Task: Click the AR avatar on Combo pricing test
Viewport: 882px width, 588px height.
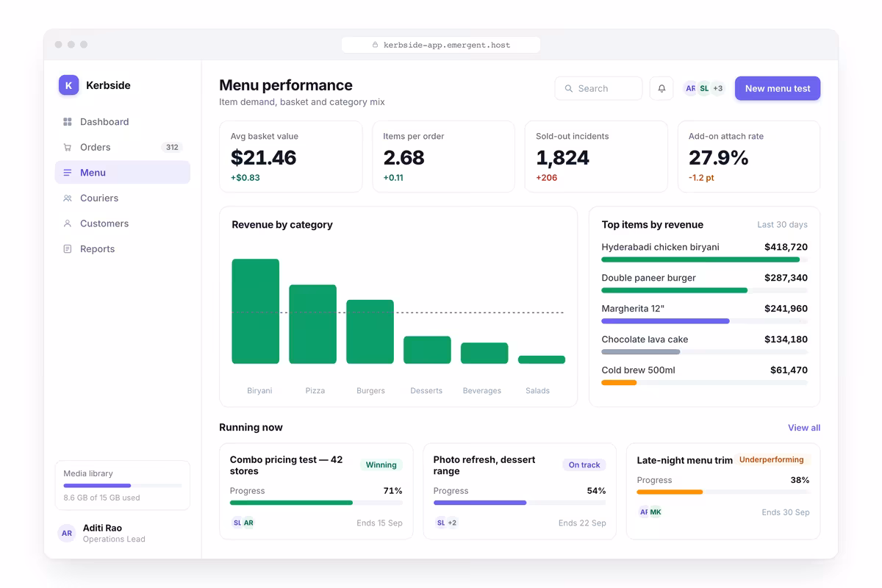Action: [x=248, y=523]
